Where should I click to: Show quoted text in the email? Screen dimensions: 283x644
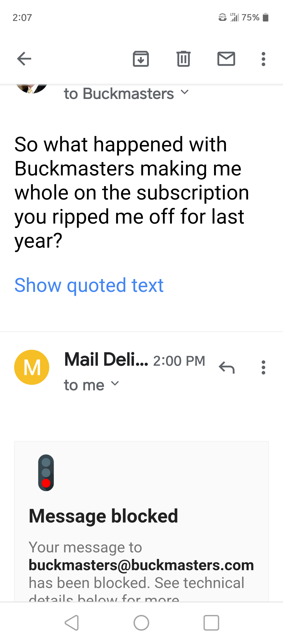click(89, 285)
